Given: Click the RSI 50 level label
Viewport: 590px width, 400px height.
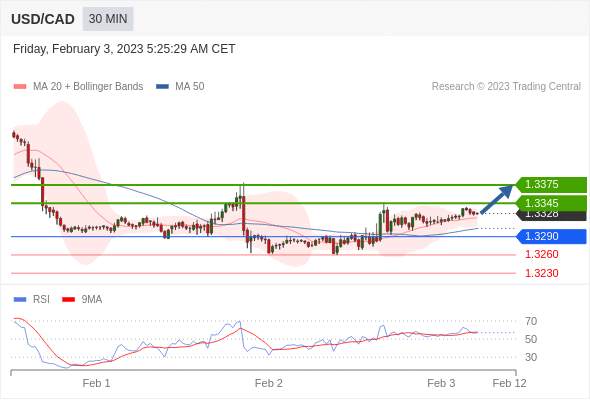Looking at the screenshot, I should click(x=531, y=339).
